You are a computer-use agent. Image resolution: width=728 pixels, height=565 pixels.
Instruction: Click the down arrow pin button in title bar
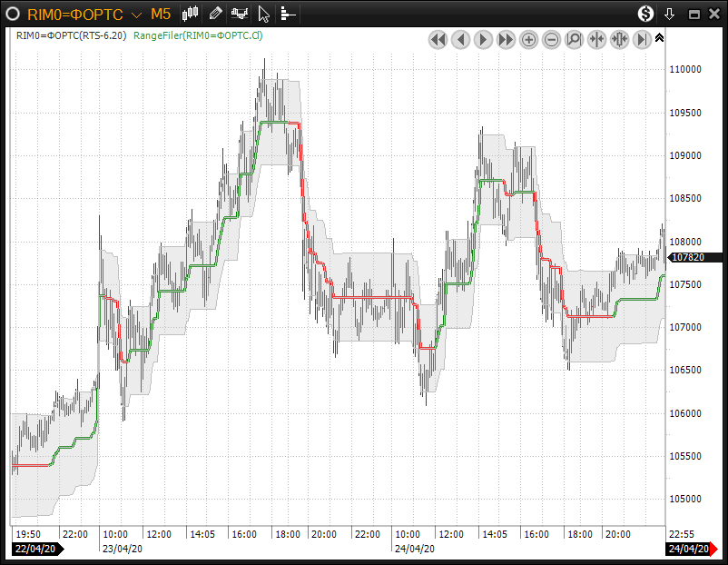(670, 14)
